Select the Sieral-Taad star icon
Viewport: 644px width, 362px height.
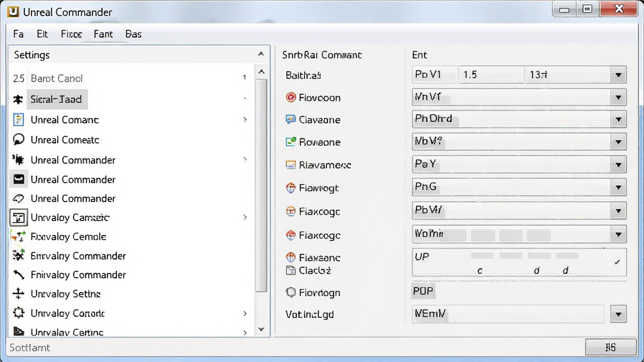coord(18,99)
